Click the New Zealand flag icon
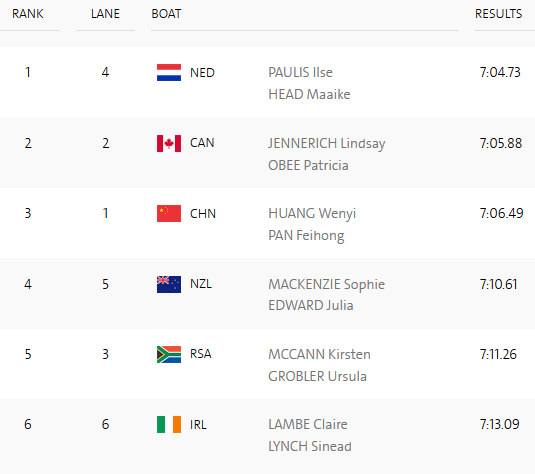This screenshot has width=535, height=474. (169, 284)
